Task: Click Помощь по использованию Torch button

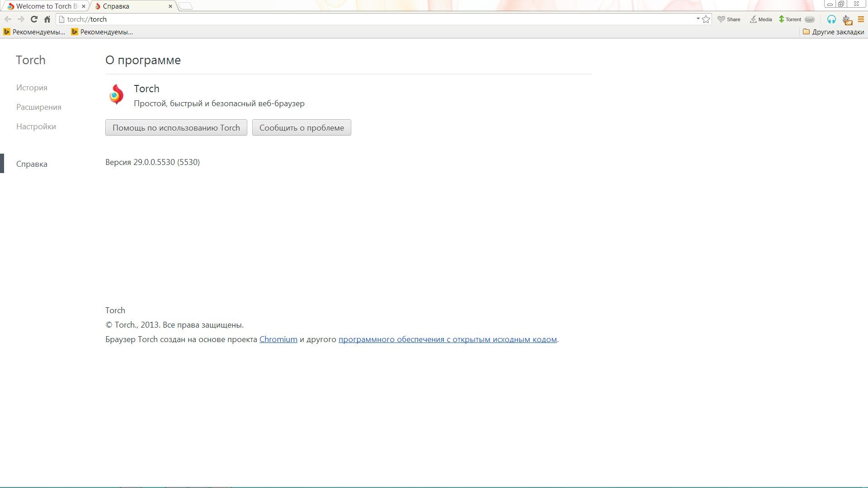Action: coord(176,127)
